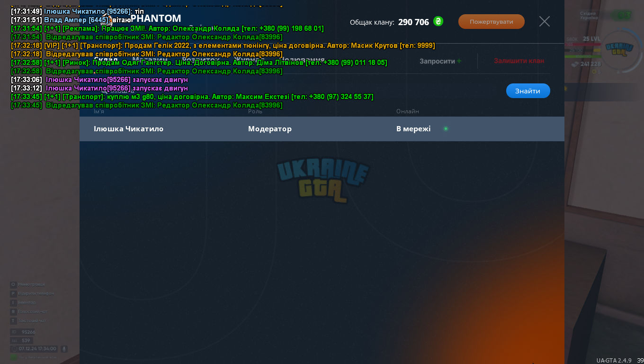Click the server number 03 badge

click(622, 15)
